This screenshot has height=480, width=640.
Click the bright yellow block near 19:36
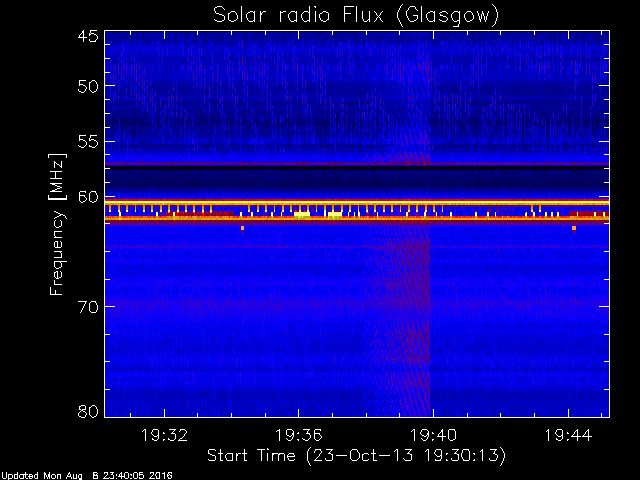pos(302,214)
